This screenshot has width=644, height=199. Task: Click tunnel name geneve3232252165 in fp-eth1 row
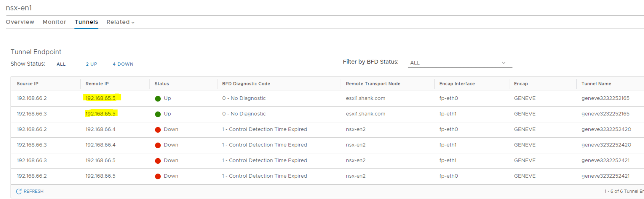tap(605, 114)
